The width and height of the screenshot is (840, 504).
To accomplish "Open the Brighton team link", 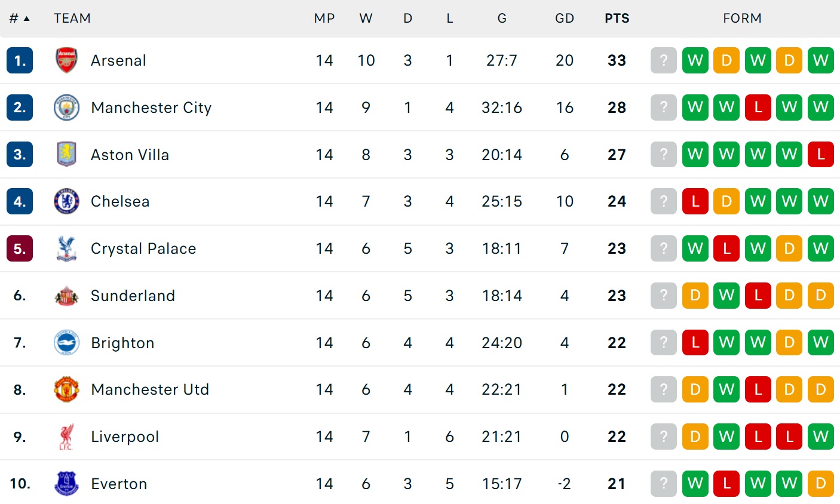I will [x=122, y=343].
